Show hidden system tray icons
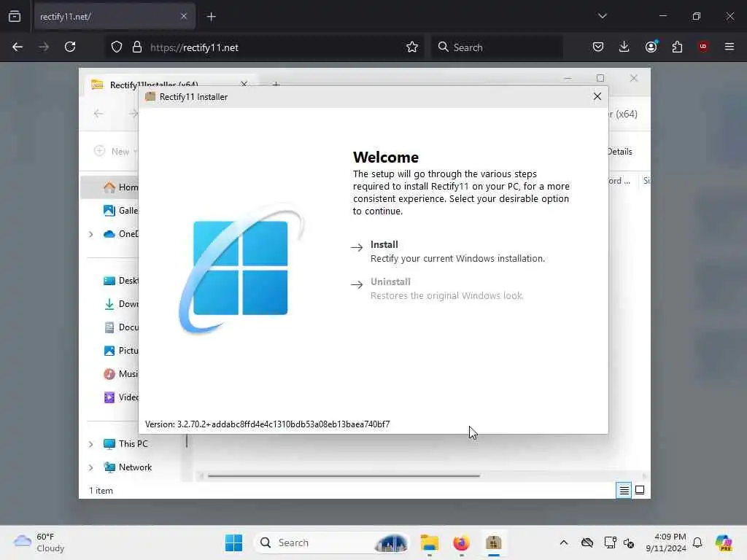 click(x=564, y=542)
